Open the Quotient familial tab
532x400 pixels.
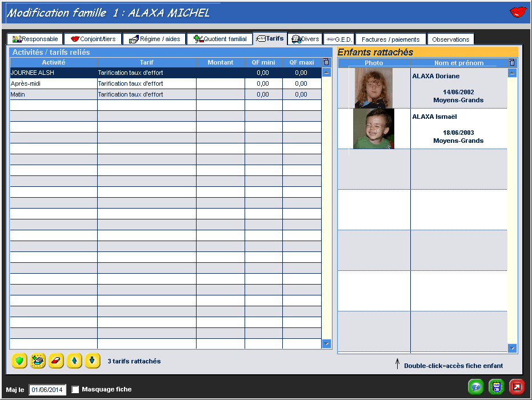[220, 39]
